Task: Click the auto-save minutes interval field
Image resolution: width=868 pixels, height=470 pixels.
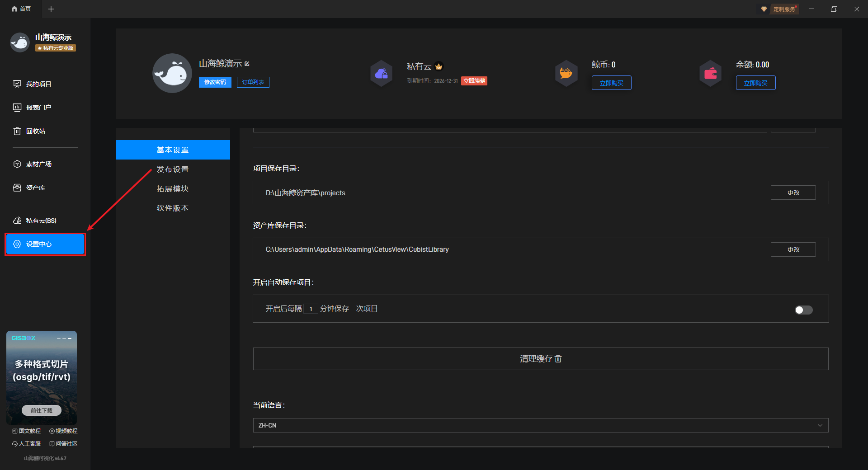Action: 311,309
